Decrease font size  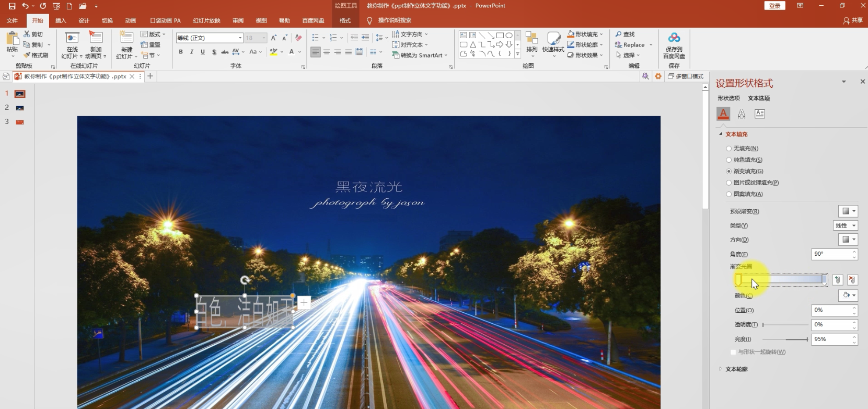[x=285, y=38]
